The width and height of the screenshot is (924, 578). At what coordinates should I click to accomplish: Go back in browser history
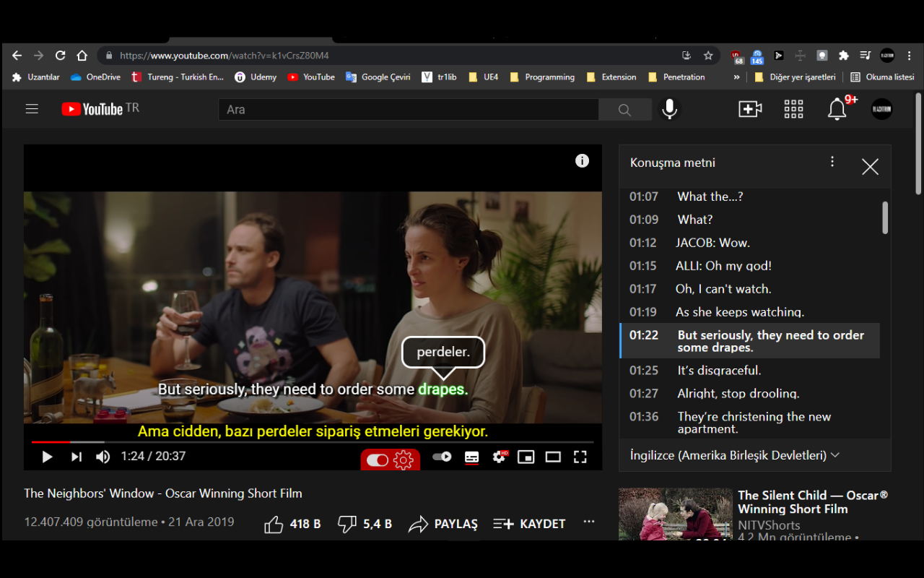pyautogui.click(x=17, y=56)
